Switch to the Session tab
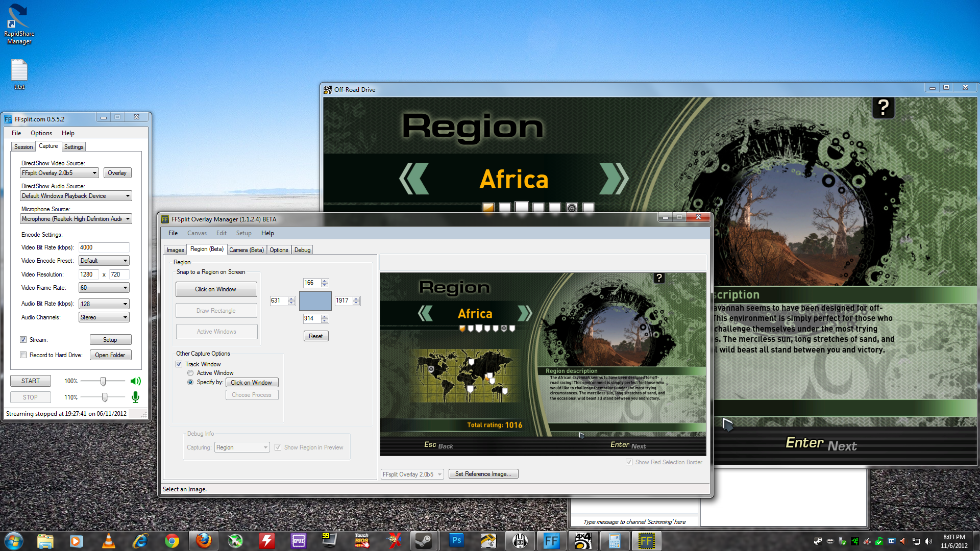This screenshot has width=980, height=551. tap(23, 147)
